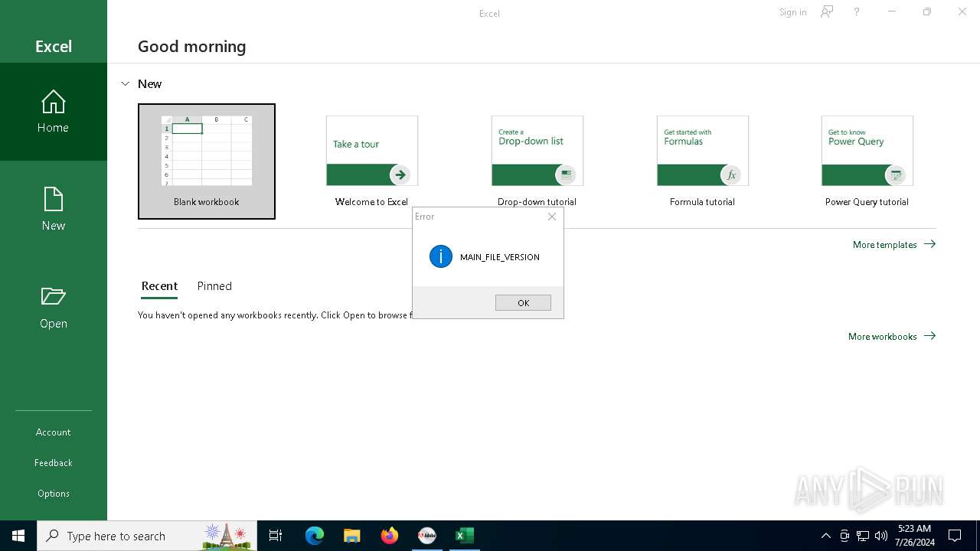Switch to the Recent tab
980x551 pixels.
click(x=159, y=286)
